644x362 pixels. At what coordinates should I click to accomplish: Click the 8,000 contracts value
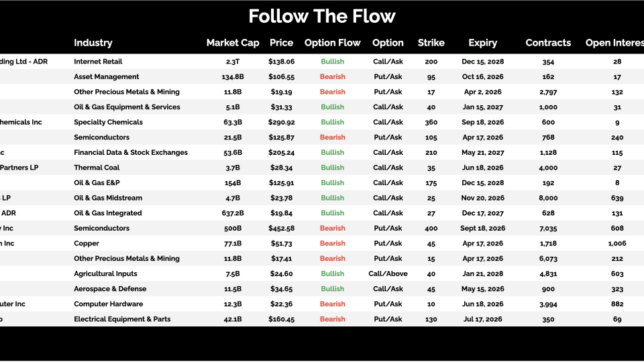[x=548, y=198]
